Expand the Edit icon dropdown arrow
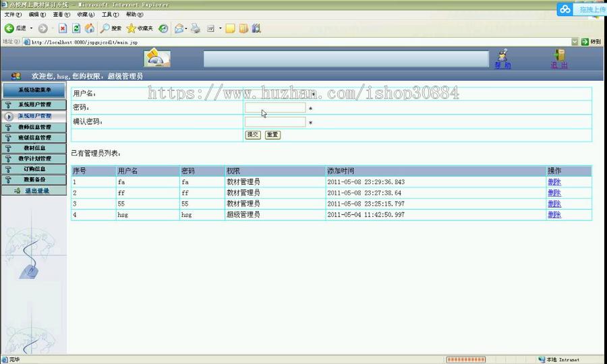The width and height of the screenshot is (607, 364). tap(221, 28)
